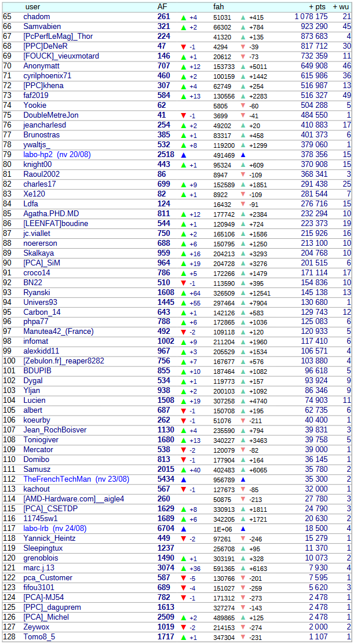Click the green up arrow beside chadom's AF +4

pos(184,17)
